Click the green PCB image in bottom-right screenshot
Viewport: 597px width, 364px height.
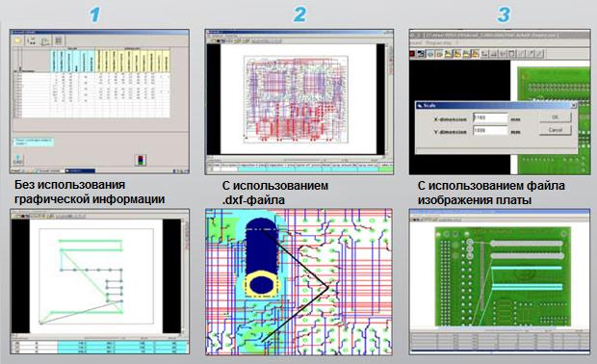(503, 276)
